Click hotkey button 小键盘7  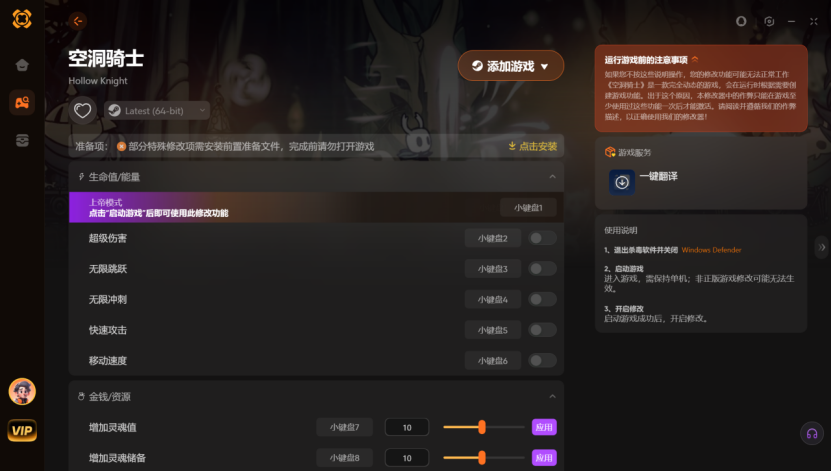point(344,427)
